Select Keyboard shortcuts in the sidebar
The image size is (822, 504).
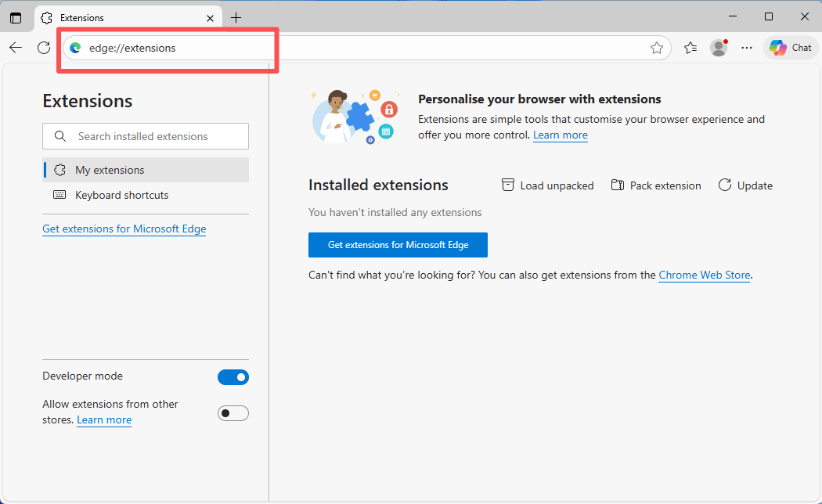tap(121, 195)
